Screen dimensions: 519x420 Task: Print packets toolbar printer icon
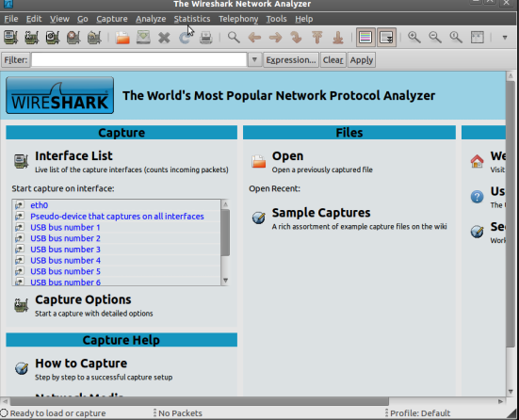pyautogui.click(x=206, y=37)
